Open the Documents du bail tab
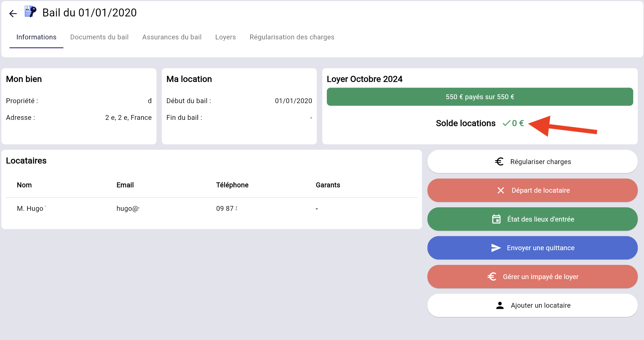Image resolution: width=644 pixels, height=340 pixels. pyautogui.click(x=99, y=37)
